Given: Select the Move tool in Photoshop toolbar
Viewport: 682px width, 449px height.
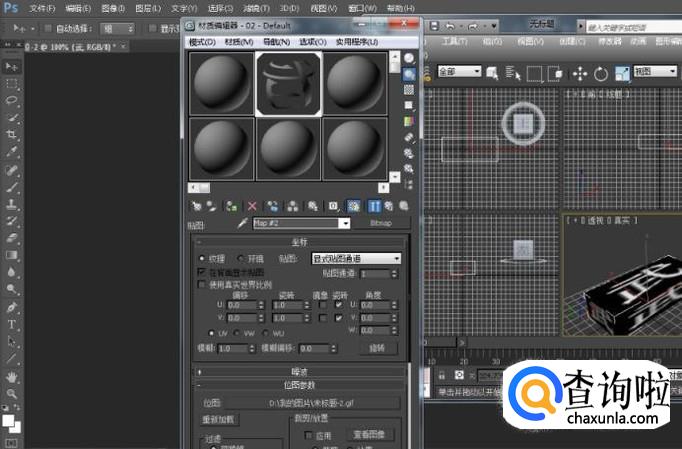Looking at the screenshot, I should click(12, 66).
